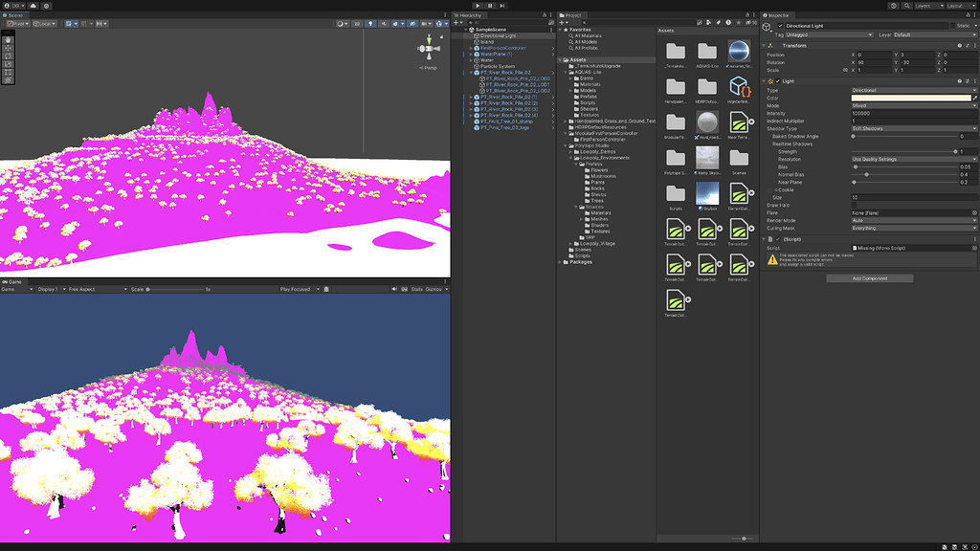This screenshot has width=980, height=551.
Task: Select the Rotate tool in the Scene toolbar
Action: pos(8,54)
